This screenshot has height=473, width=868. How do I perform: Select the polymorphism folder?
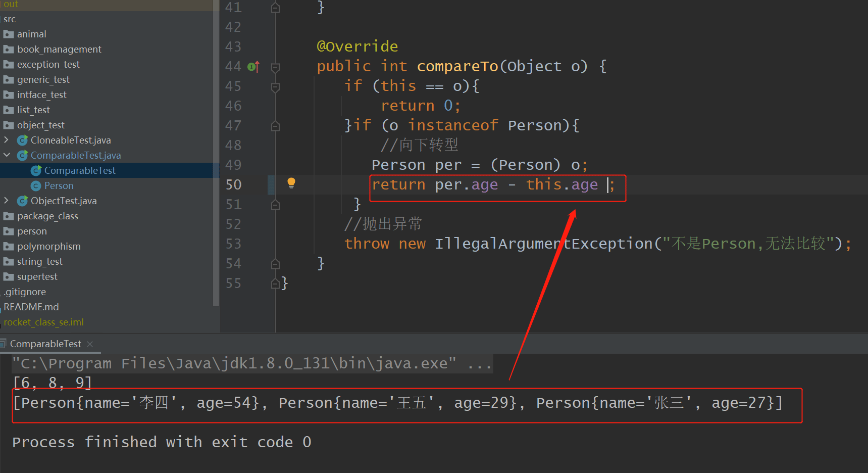(x=49, y=247)
